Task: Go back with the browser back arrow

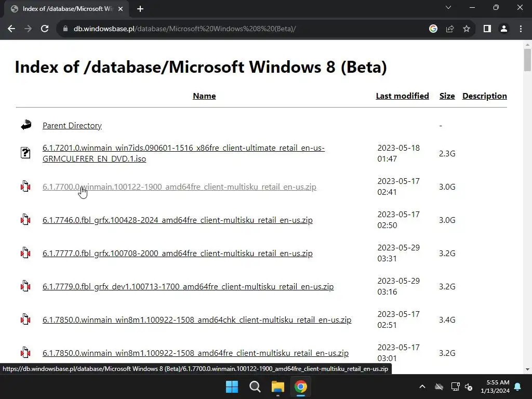Action: (11, 29)
